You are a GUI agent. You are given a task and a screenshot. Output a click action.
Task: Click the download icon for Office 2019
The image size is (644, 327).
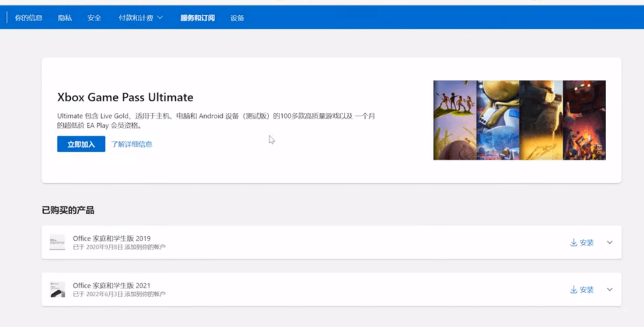(573, 243)
